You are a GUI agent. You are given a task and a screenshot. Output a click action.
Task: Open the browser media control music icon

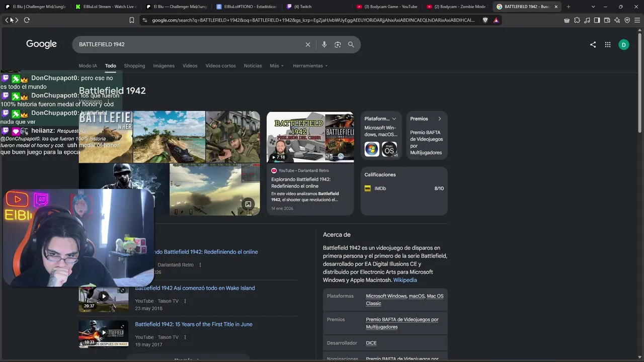click(x=587, y=20)
